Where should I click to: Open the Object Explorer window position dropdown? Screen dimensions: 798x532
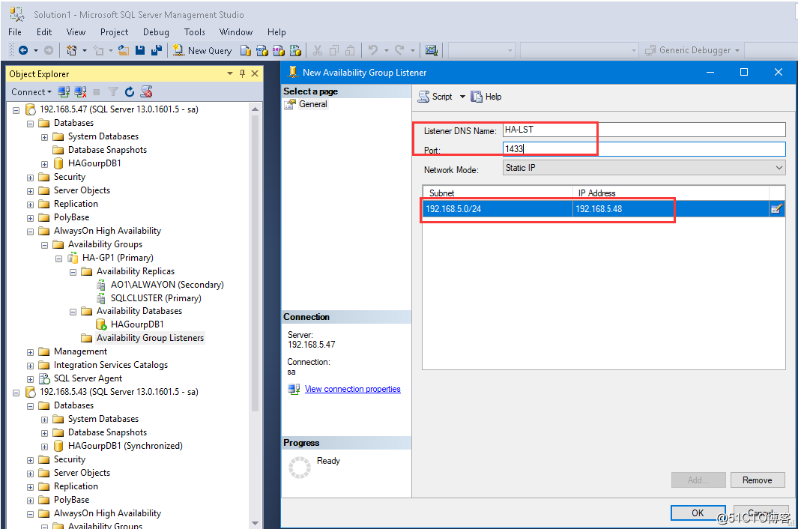pos(230,73)
